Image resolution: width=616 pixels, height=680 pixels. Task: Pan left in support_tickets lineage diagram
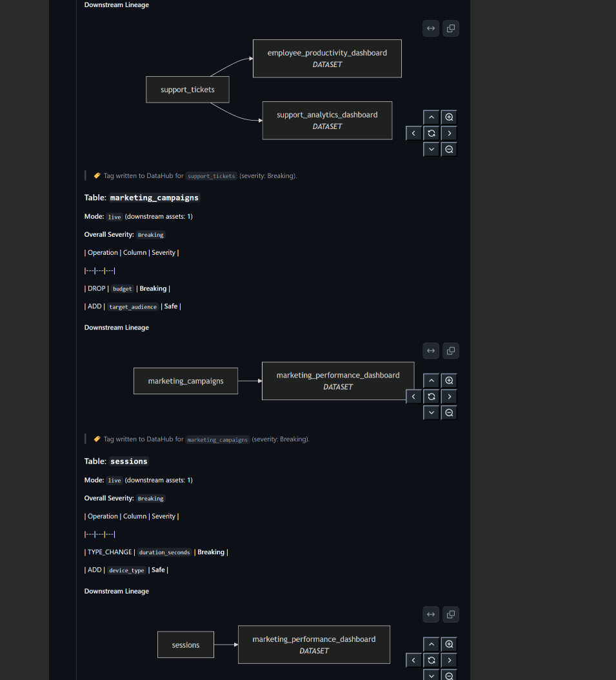413,133
